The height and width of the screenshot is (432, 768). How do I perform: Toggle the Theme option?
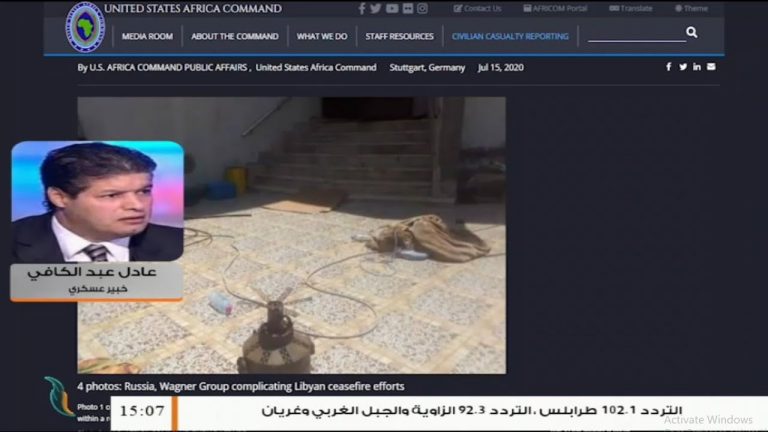coord(691,8)
